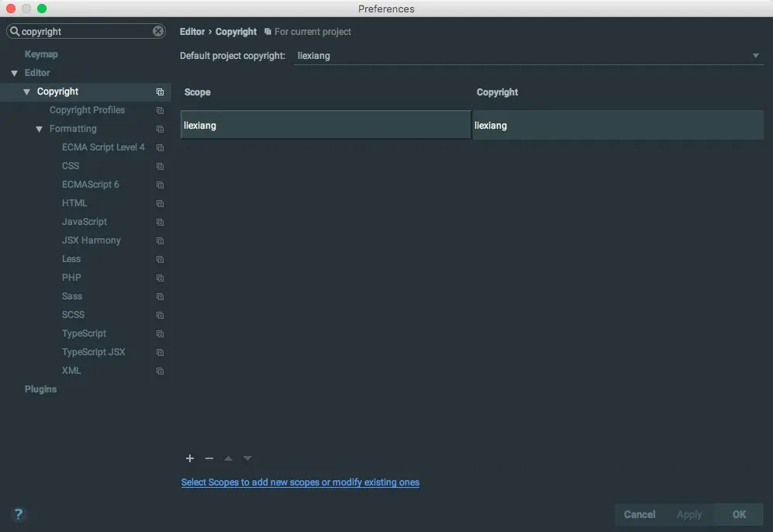Move scope up with up arrow
This screenshot has width=773, height=532.
click(228, 458)
